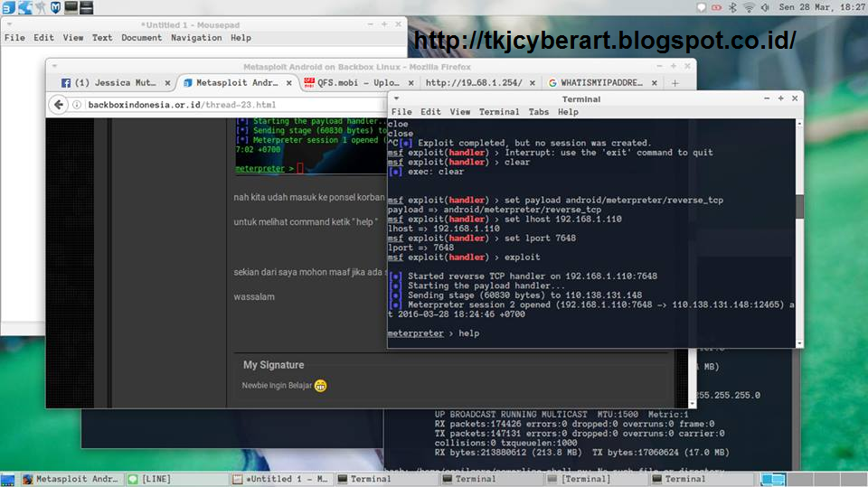Click the terminal screenshot image in the forum post

tap(310, 146)
